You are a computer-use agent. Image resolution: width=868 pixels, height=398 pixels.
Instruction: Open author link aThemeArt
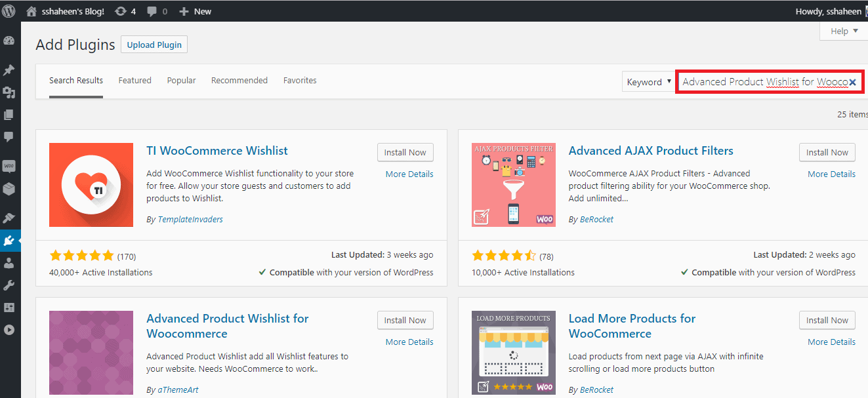coord(179,390)
